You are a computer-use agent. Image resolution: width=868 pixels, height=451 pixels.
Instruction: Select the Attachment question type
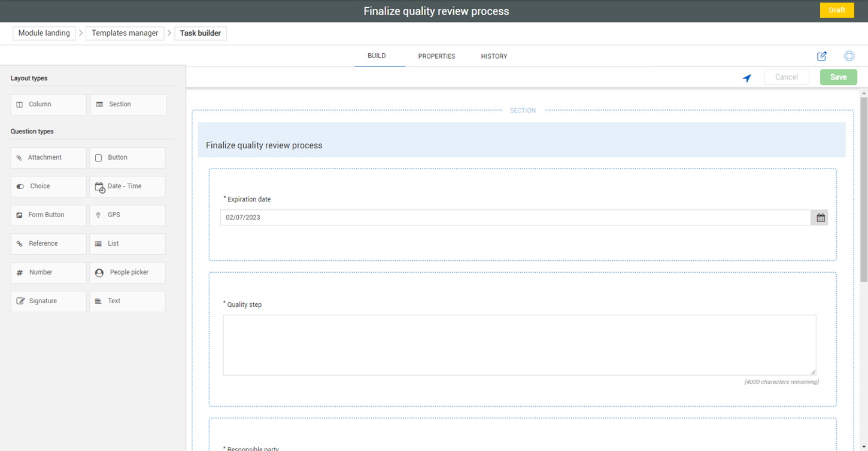pyautogui.click(x=48, y=158)
